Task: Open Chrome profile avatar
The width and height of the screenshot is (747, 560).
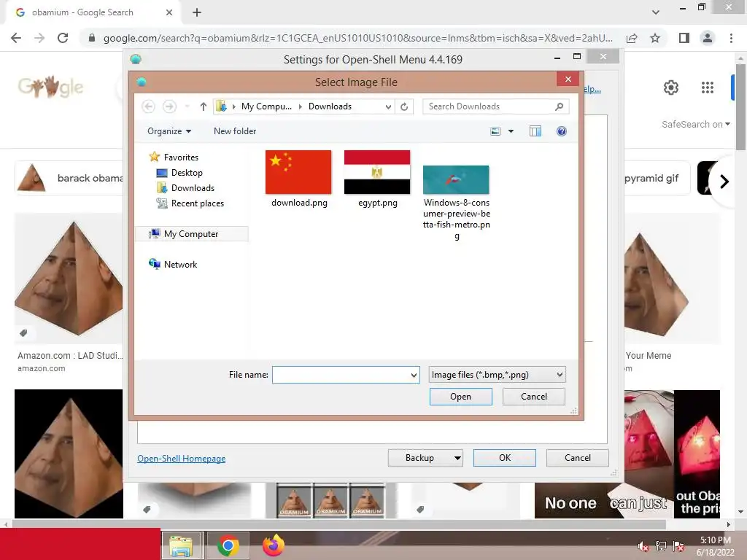Action: (x=708, y=38)
